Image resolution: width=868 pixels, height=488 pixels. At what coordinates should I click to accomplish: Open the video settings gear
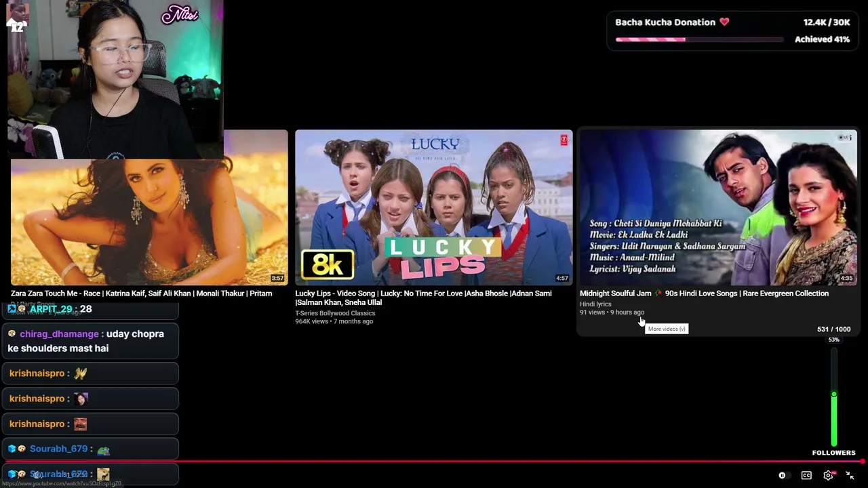click(828, 476)
